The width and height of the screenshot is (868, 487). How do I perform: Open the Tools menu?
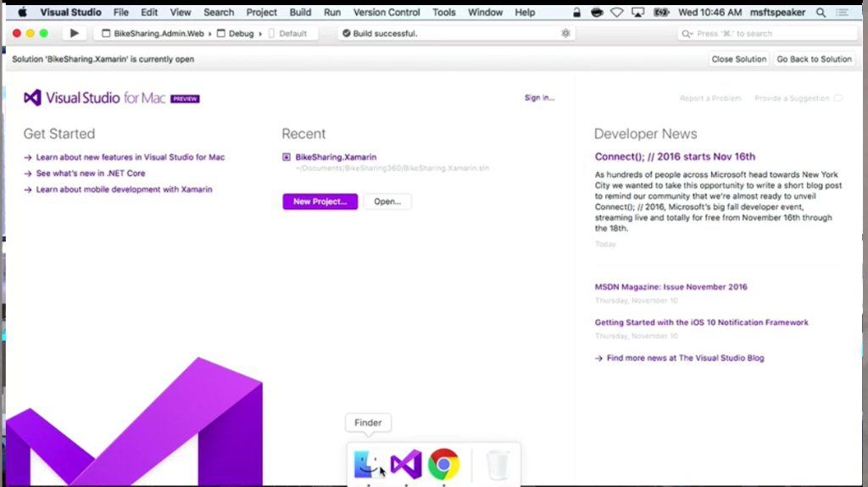[x=444, y=12]
